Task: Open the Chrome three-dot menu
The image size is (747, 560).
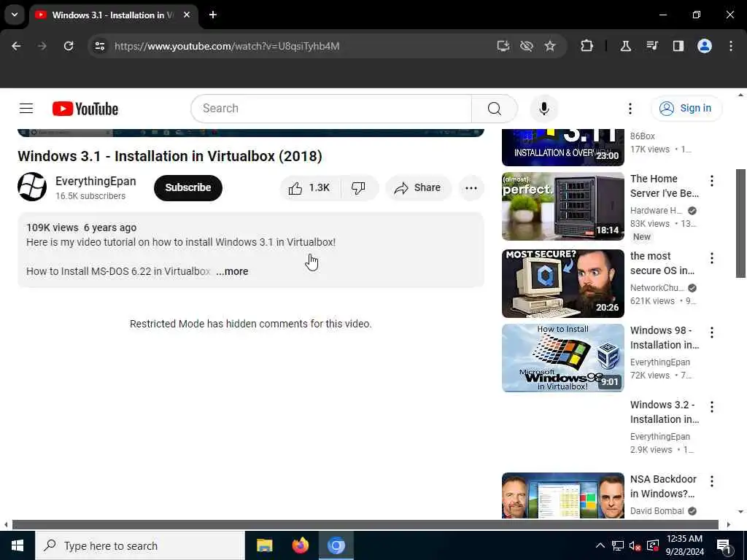Action: point(731,46)
